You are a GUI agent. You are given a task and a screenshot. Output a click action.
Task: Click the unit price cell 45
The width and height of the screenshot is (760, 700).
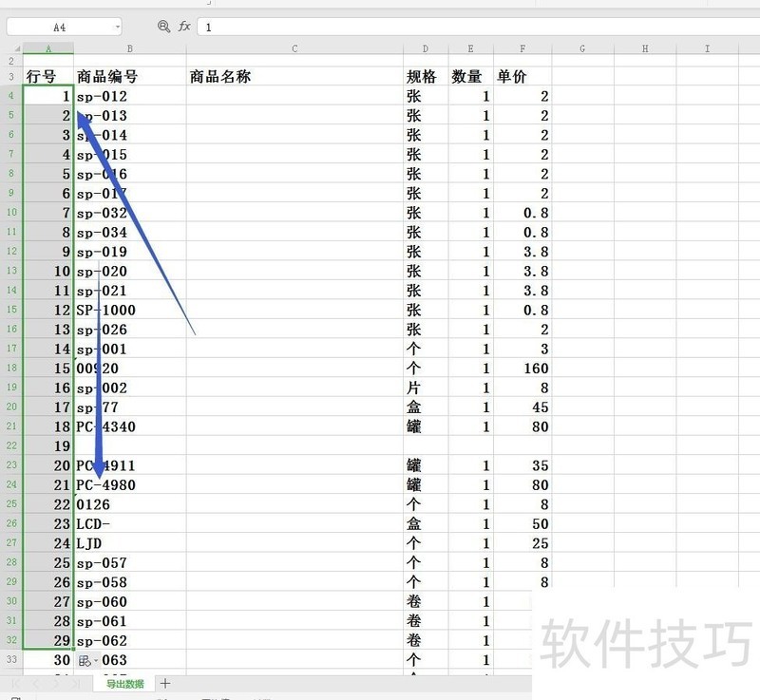pyautogui.click(x=522, y=407)
